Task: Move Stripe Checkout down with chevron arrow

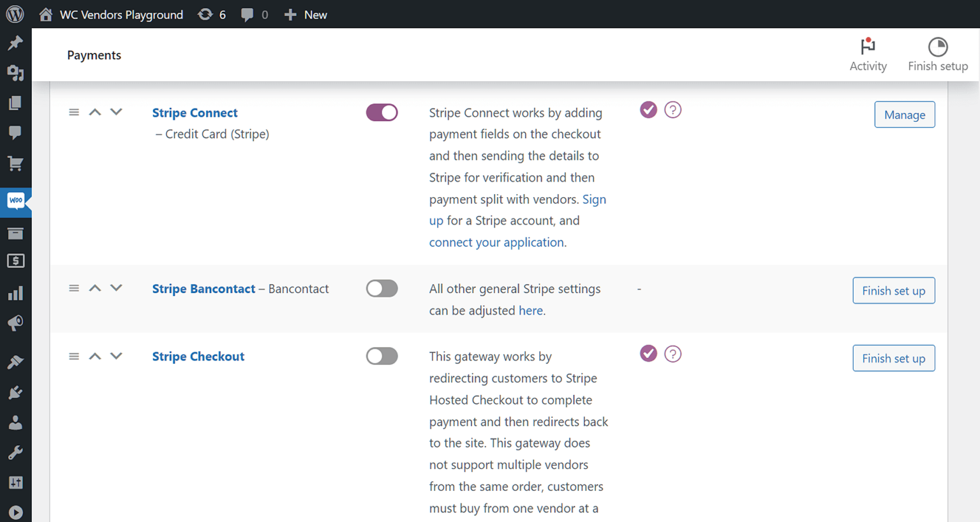Action: pyautogui.click(x=116, y=356)
